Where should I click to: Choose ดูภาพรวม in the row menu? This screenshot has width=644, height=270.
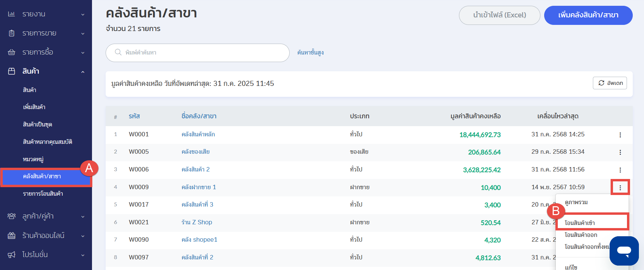click(x=576, y=202)
